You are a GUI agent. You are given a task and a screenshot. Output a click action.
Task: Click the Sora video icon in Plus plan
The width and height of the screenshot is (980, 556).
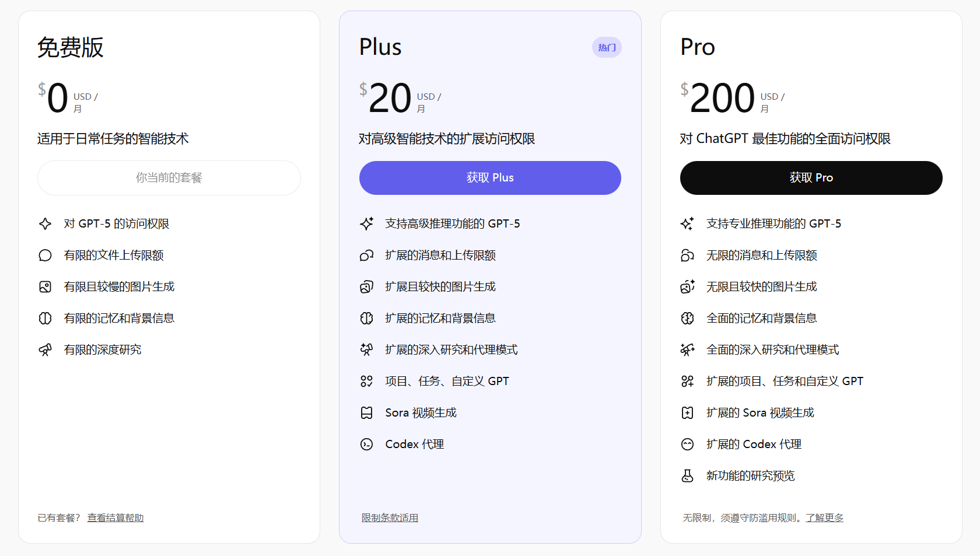tap(366, 413)
